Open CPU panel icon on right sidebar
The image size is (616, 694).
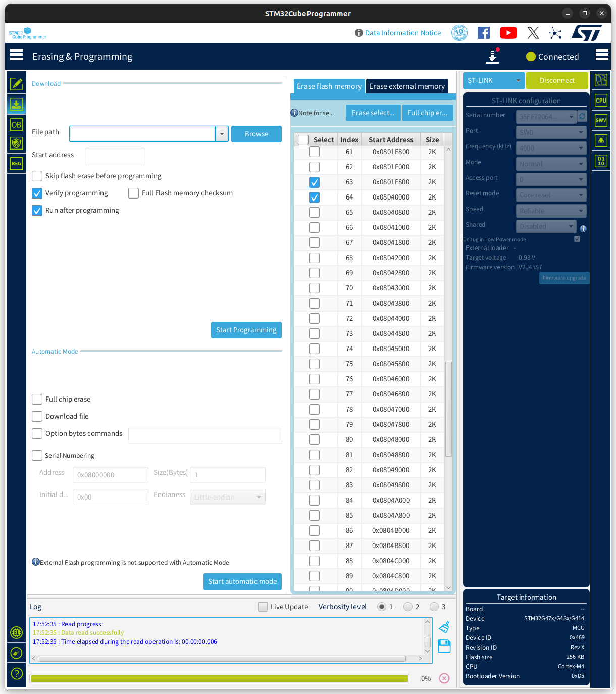(x=601, y=100)
